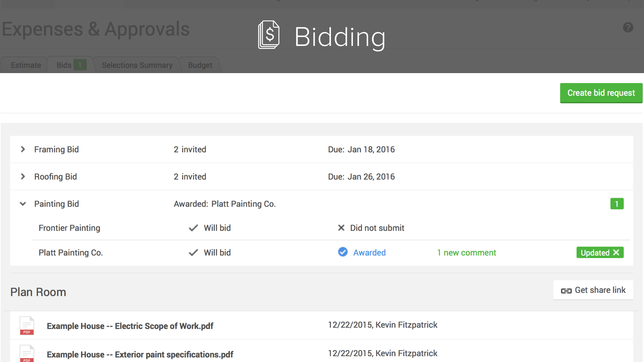This screenshot has width=644, height=362.
Task: Switch to the Selections Summary tab
Action: click(137, 65)
